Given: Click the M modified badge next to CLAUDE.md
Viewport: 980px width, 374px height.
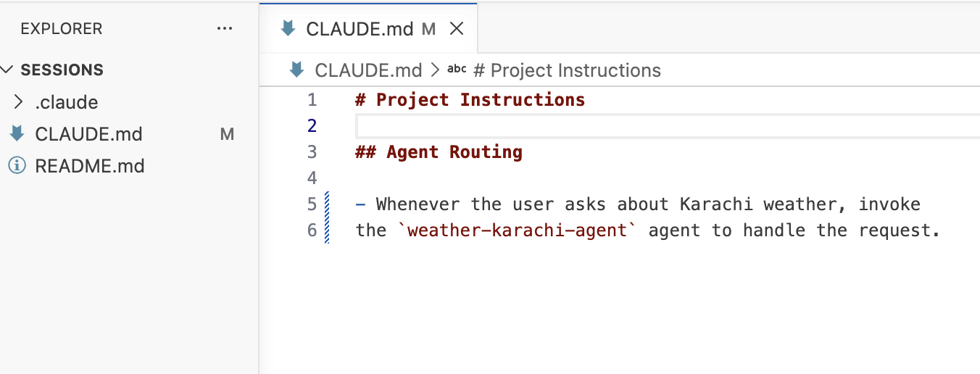Looking at the screenshot, I should pos(227,134).
